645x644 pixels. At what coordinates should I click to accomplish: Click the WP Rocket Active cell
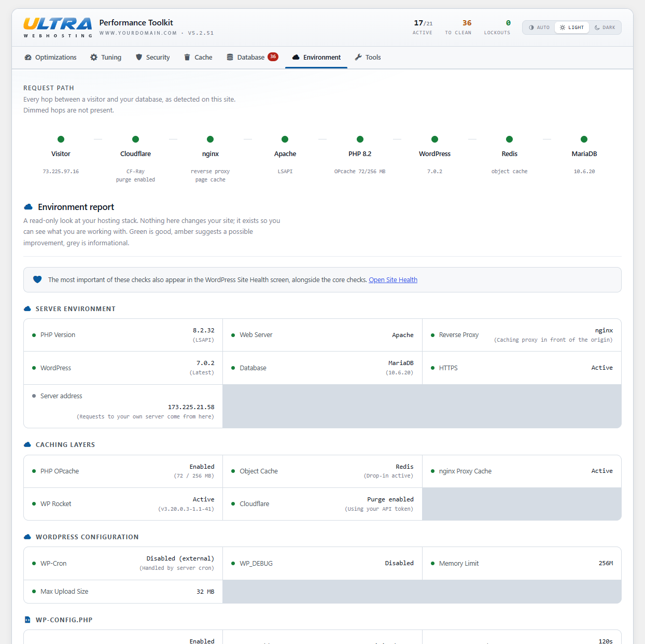pyautogui.click(x=123, y=504)
